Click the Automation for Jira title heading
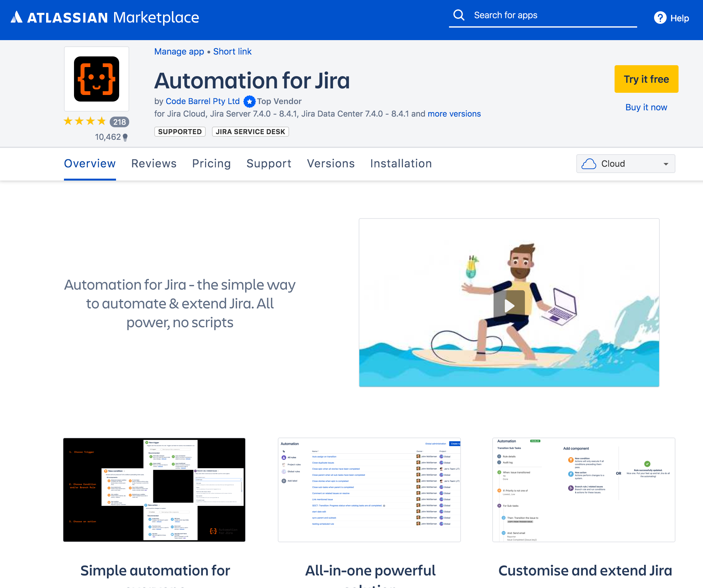The height and width of the screenshot is (588, 703). [x=252, y=81]
